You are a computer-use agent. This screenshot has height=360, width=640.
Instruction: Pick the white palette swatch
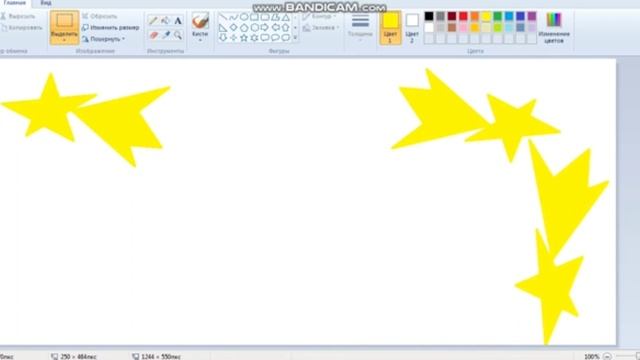(x=429, y=28)
